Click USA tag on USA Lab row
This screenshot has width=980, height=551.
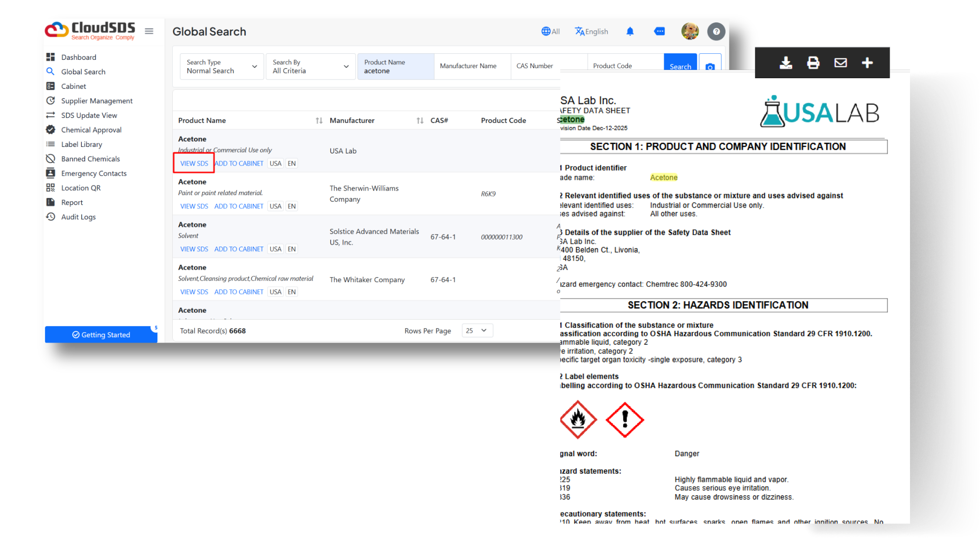pos(276,163)
